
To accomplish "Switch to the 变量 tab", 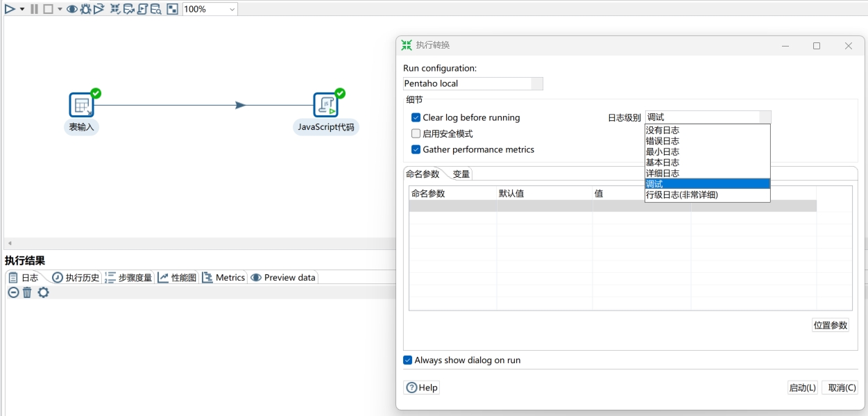I will click(x=461, y=174).
